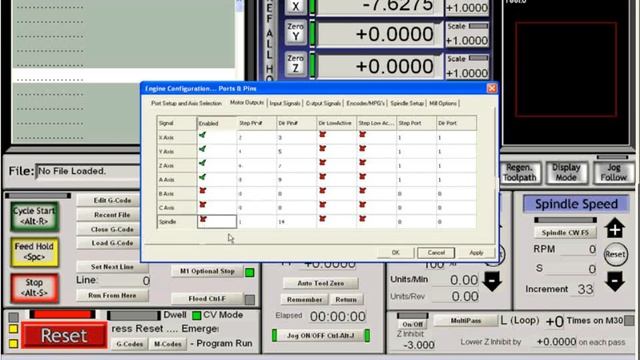Viewport: 640px width, 360px height.
Task: Click the X Axis Step Pin cell
Action: (256, 138)
